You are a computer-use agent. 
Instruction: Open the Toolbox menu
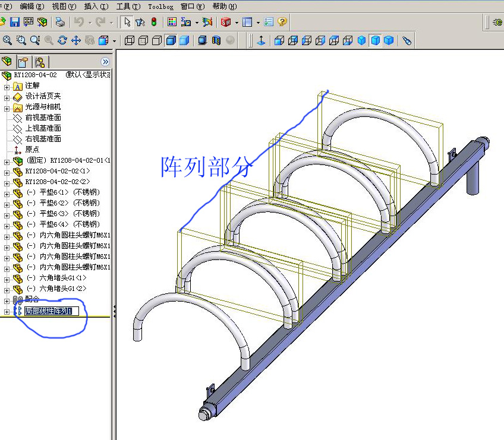pyautogui.click(x=160, y=7)
